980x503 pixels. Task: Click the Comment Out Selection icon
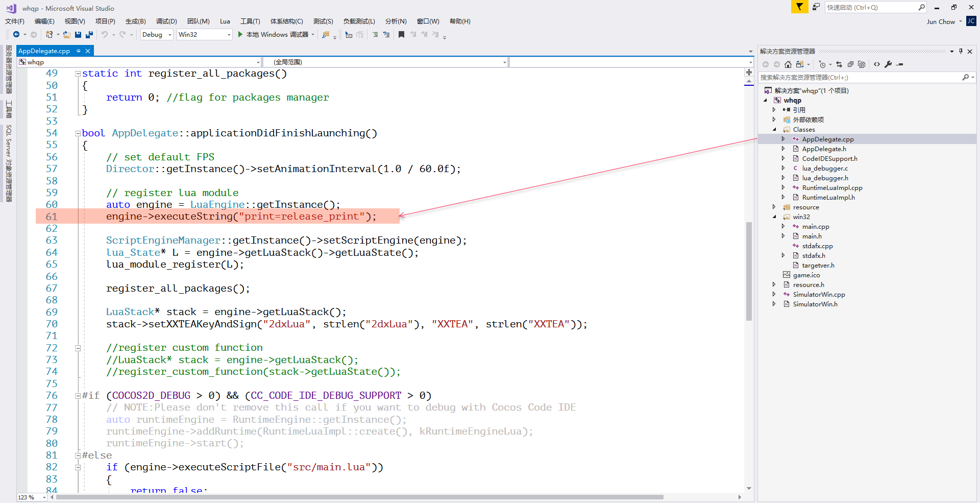tap(375, 34)
